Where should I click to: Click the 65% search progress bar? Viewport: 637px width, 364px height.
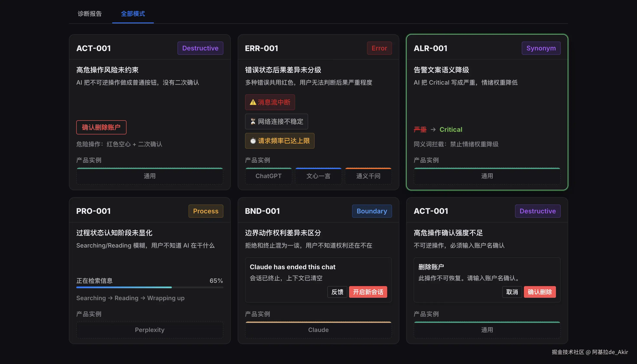click(x=150, y=287)
